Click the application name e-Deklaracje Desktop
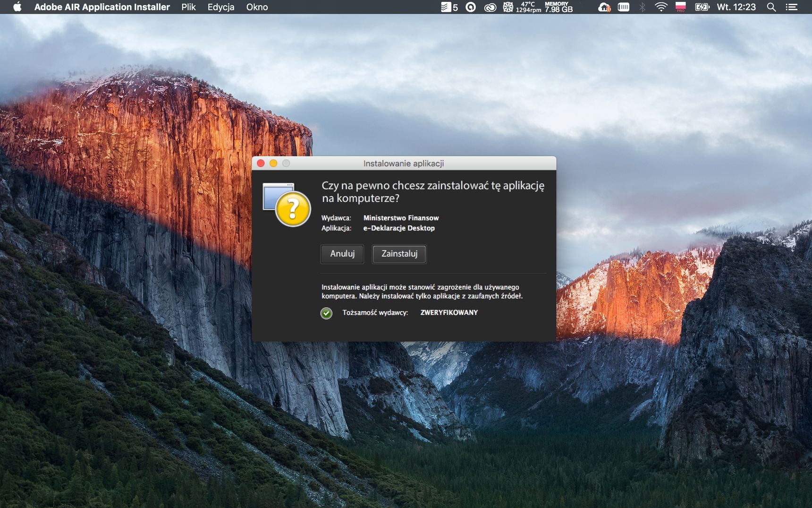The height and width of the screenshot is (508, 812). point(399,228)
